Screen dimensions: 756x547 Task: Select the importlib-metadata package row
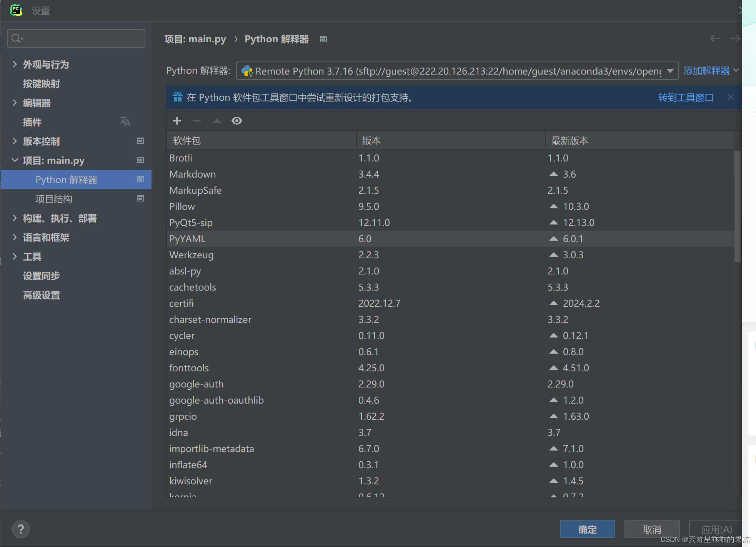[x=450, y=449]
